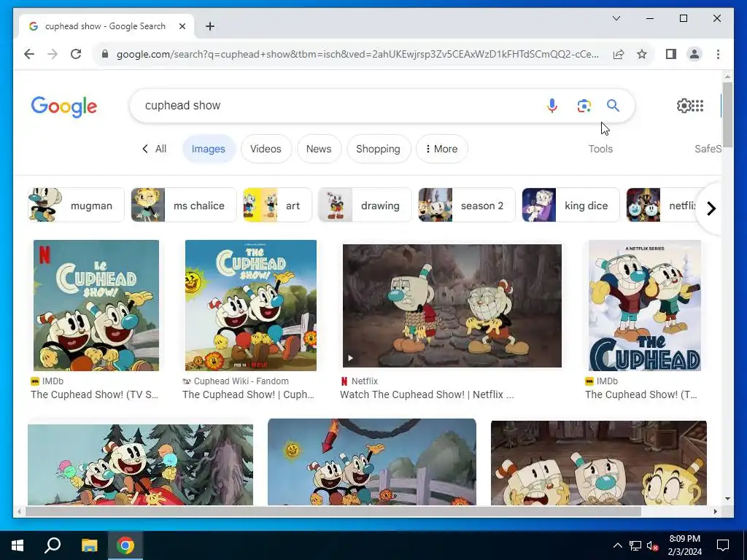
Task: Open 'The Cuphead Show! (TV S...' IMDb link
Action: 94,394
